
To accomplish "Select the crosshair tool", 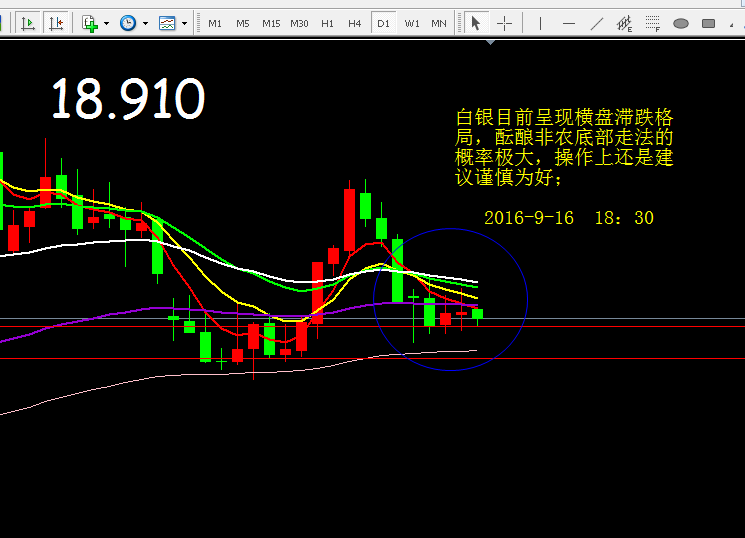I will click(x=504, y=23).
